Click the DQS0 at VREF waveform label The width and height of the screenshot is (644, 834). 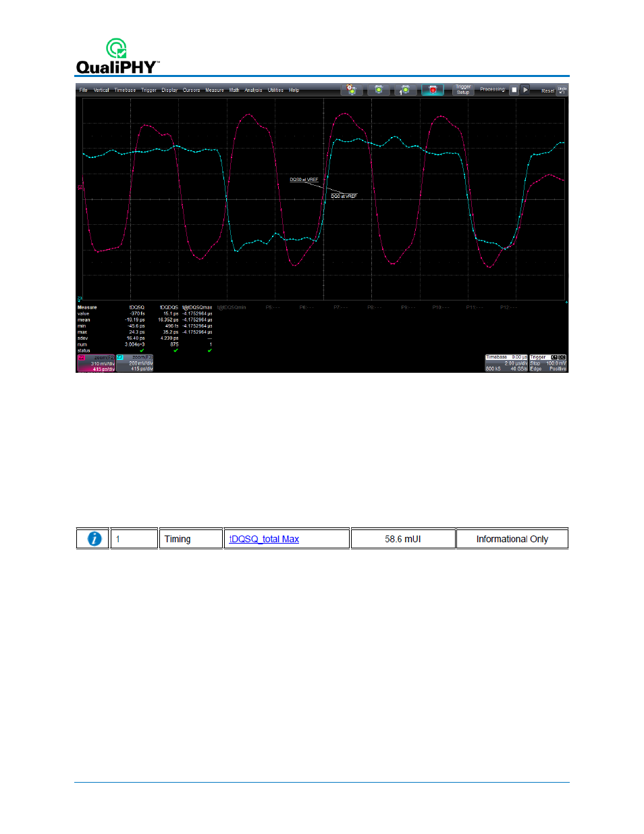[304, 180]
